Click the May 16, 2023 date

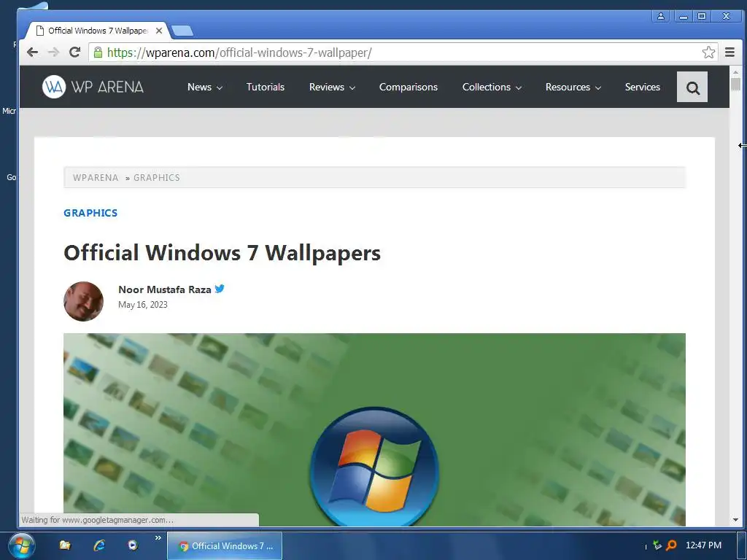(143, 305)
